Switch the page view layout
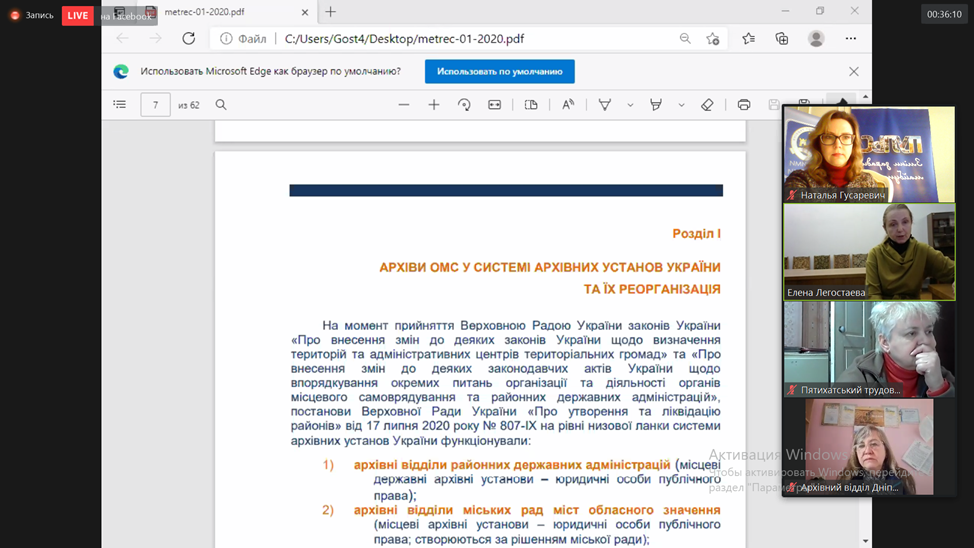The height and width of the screenshot is (548, 974). pyautogui.click(x=531, y=105)
